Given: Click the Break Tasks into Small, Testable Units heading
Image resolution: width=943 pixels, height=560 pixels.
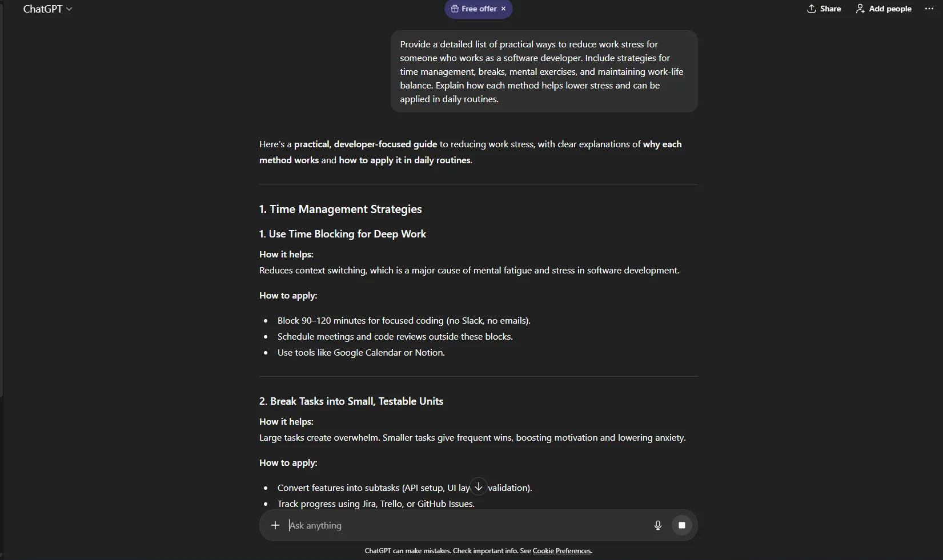Looking at the screenshot, I should (x=351, y=401).
